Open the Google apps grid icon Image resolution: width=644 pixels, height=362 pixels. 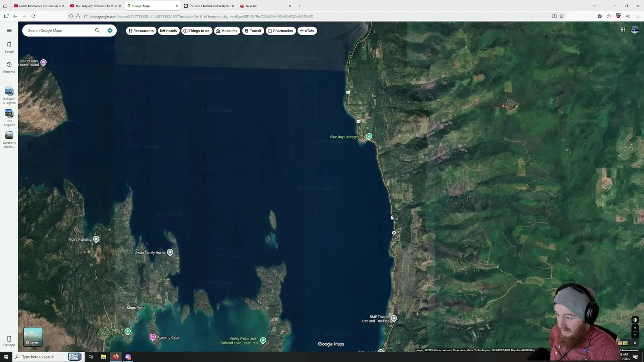coord(622,30)
